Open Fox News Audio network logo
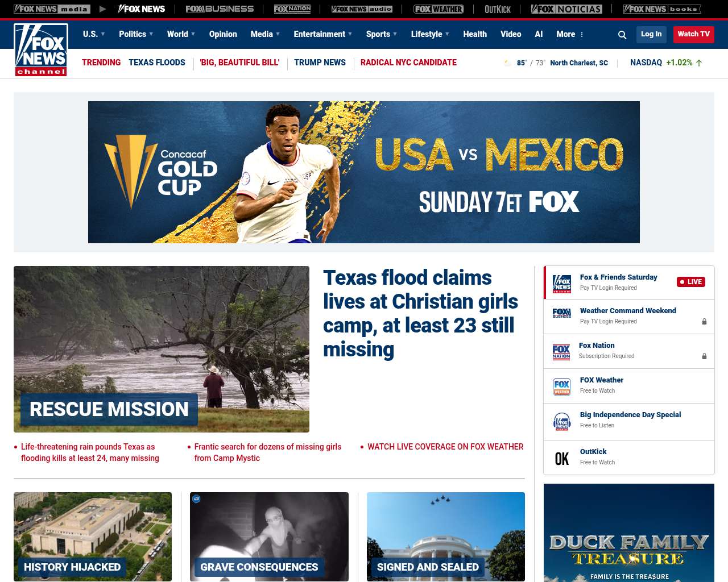The width and height of the screenshot is (728, 582). click(x=362, y=9)
